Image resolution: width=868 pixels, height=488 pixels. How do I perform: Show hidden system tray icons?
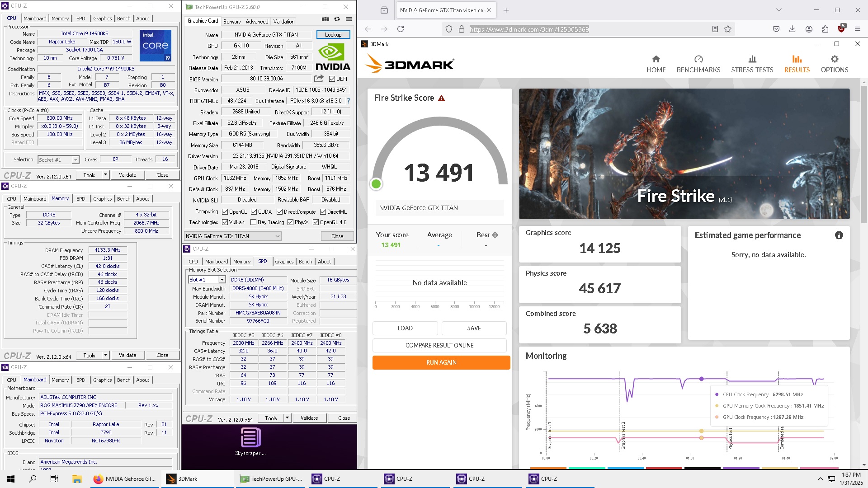tap(820, 479)
